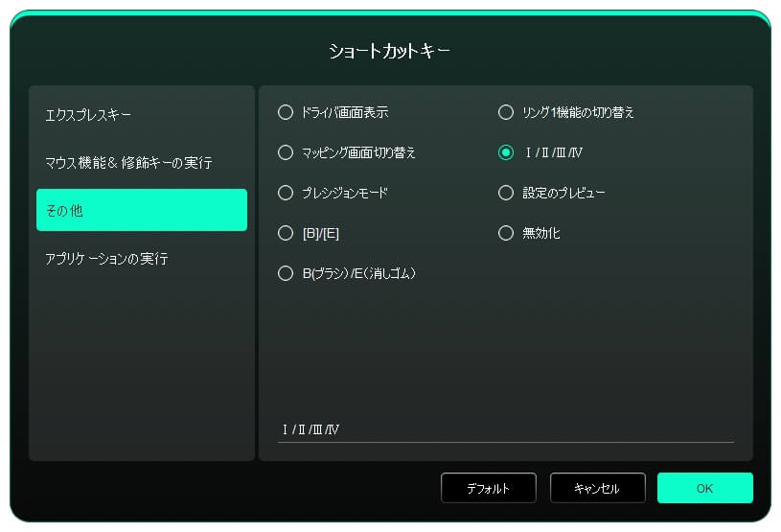Confirm with the OK button
Viewport: 781px width, 532px height.
point(704,488)
